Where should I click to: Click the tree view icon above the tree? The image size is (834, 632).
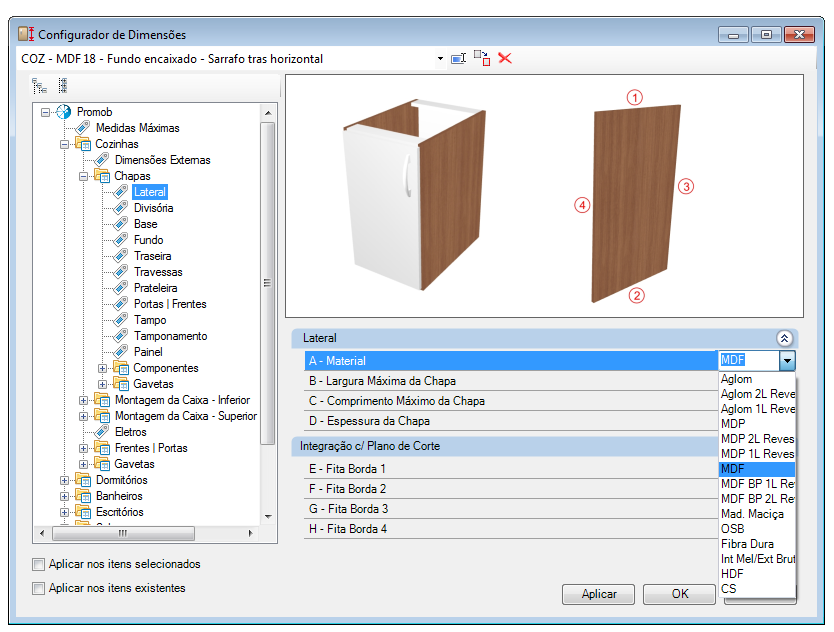pyautogui.click(x=40, y=86)
